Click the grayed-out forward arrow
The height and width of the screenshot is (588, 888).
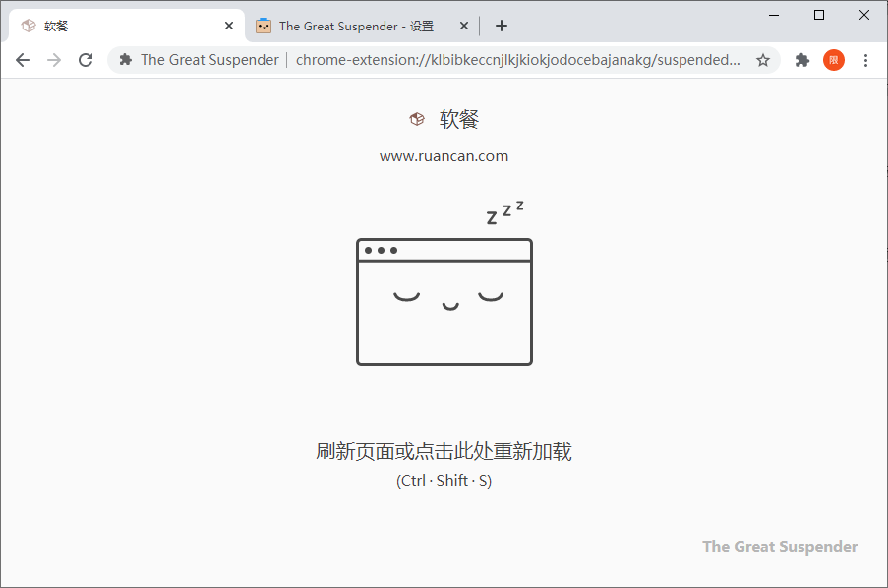54,60
